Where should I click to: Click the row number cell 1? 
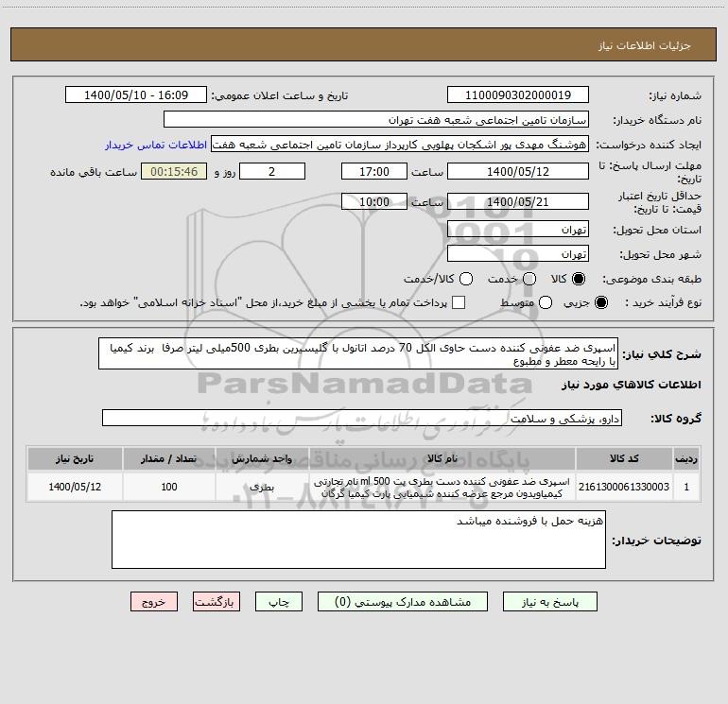686,487
